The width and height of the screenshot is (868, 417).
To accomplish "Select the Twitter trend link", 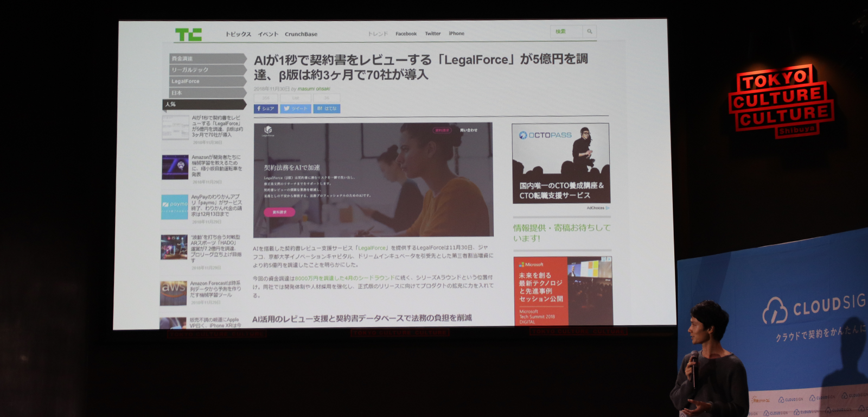I will coord(433,34).
